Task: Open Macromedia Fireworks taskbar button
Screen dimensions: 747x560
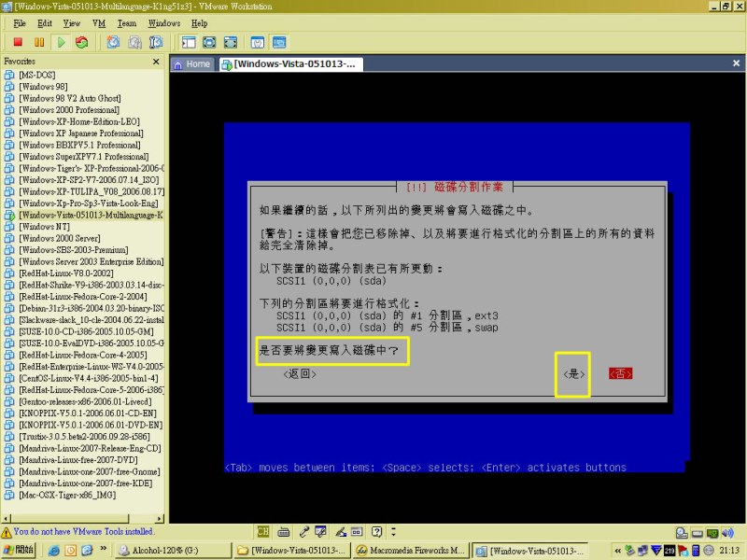Action: tap(410, 551)
